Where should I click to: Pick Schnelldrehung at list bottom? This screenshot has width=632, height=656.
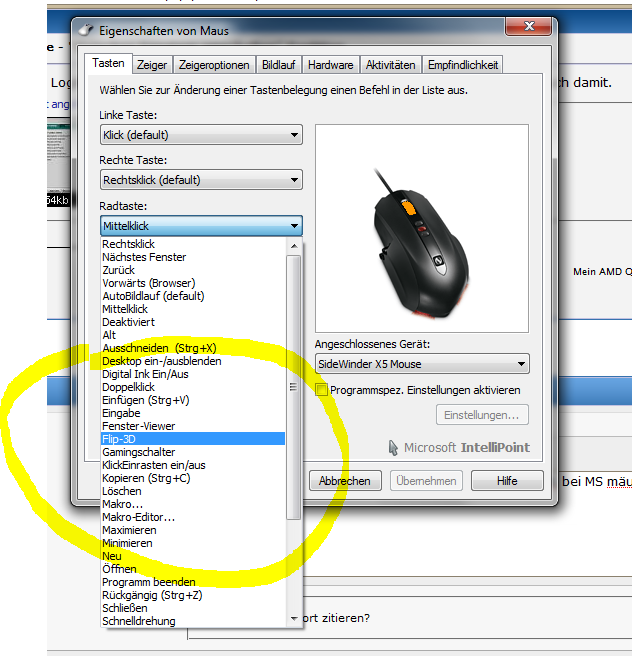pos(193,621)
